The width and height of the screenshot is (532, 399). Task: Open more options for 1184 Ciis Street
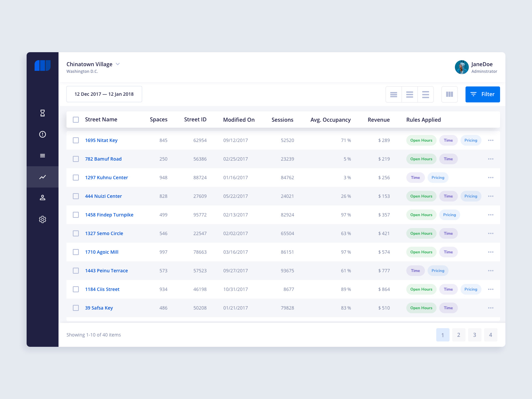point(491,289)
